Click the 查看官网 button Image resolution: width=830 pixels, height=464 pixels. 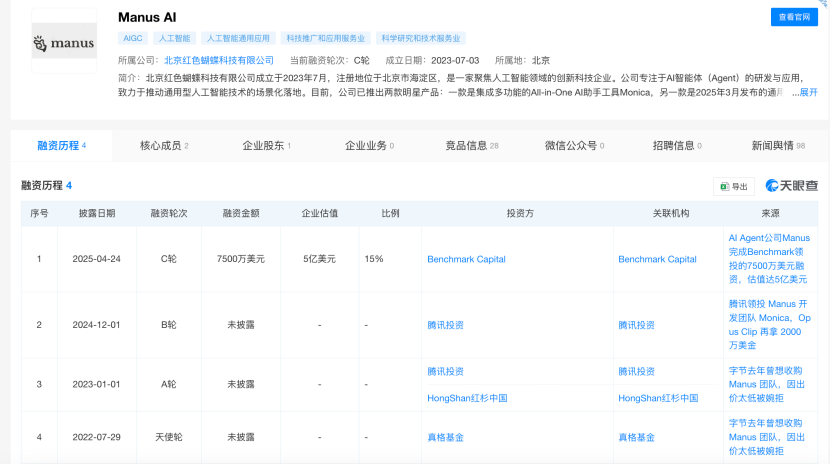point(794,17)
